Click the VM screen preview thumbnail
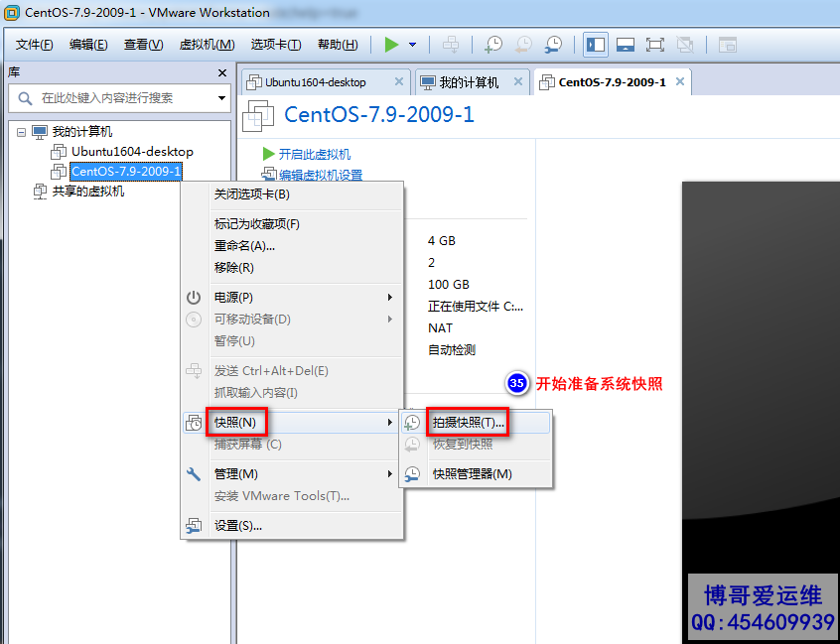840x644 pixels. tap(761, 412)
